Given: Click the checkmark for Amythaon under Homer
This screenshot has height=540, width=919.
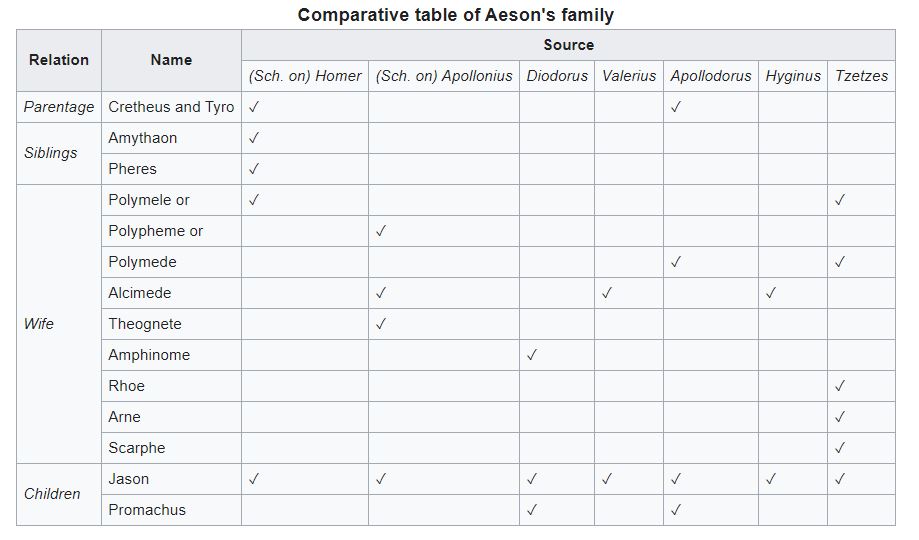Looking at the screenshot, I should pos(254,138).
